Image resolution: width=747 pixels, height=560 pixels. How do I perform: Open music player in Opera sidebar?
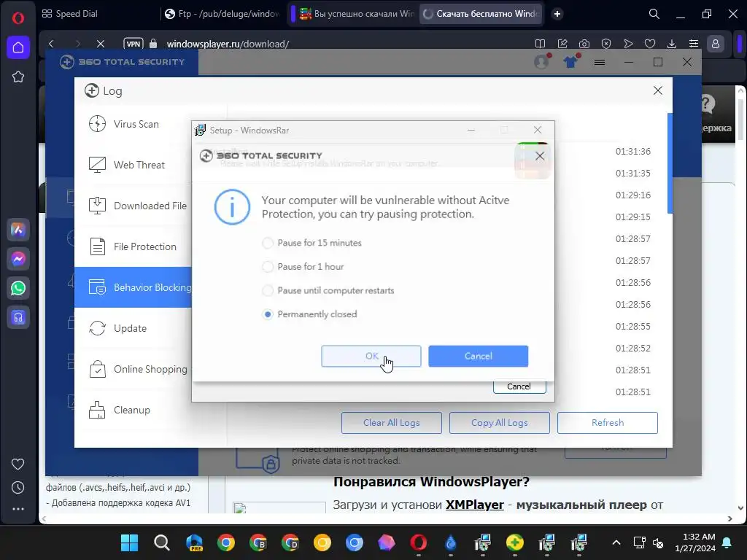(x=18, y=317)
